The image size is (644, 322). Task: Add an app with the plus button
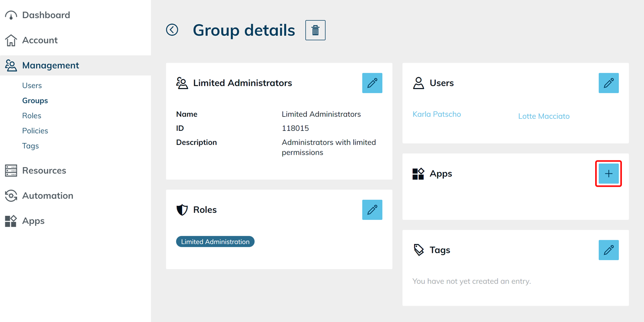(x=609, y=174)
